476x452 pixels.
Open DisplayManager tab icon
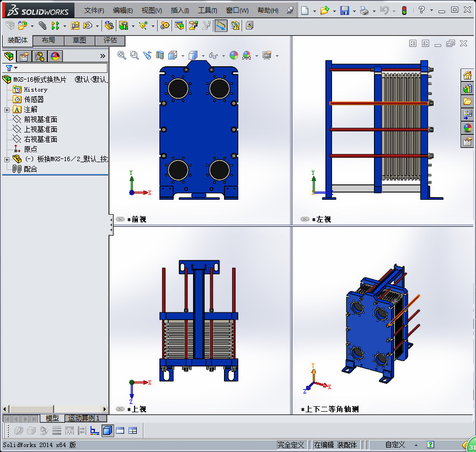point(55,56)
